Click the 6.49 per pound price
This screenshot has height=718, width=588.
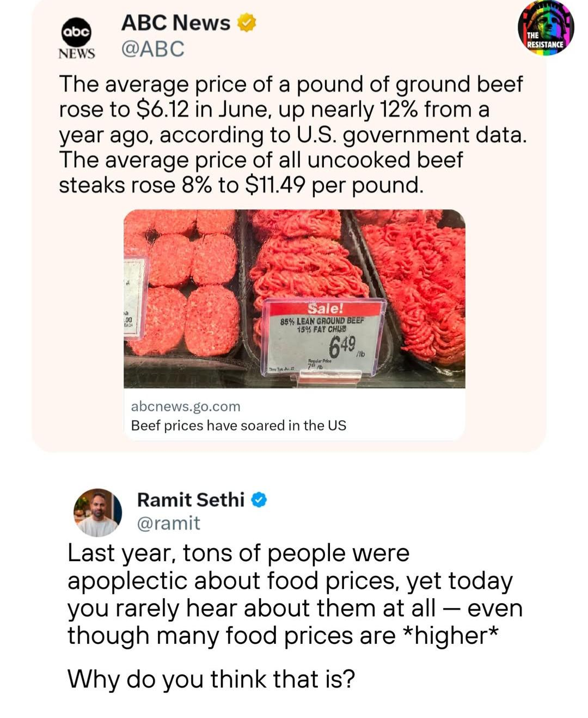click(344, 345)
